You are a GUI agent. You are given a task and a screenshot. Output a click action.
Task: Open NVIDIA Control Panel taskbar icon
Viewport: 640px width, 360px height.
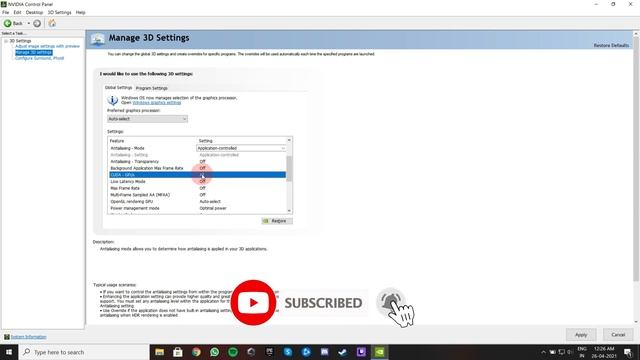tap(380, 352)
